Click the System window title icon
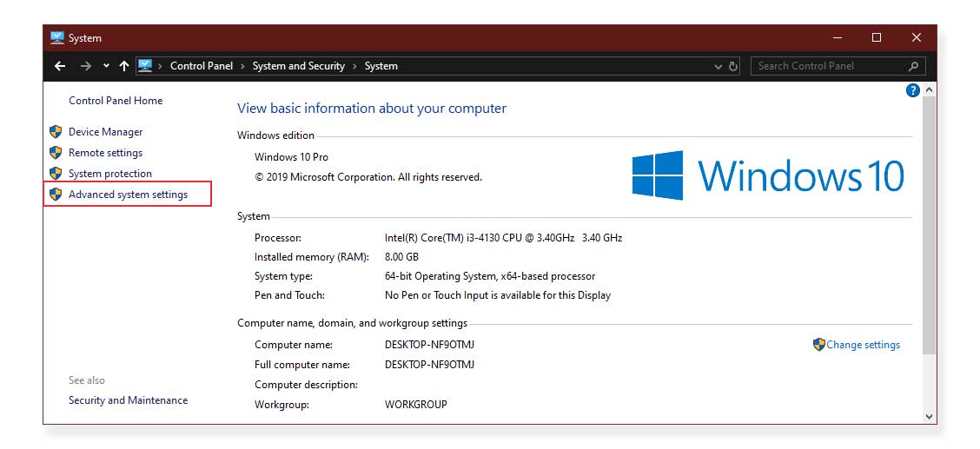Screen dimensions: 980x449 [x=57, y=37]
